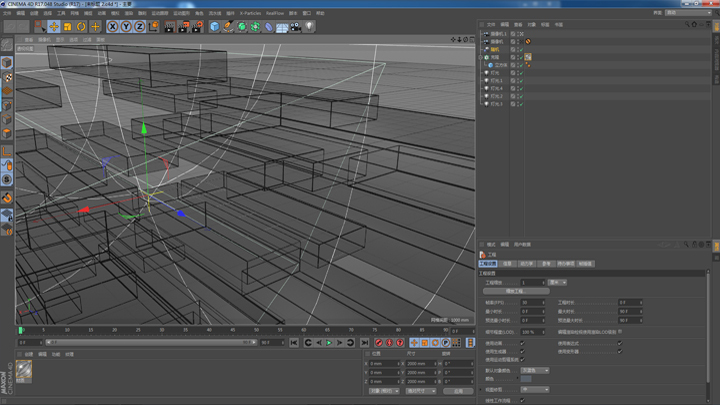Click the Make Editable icon in left sidebar
This screenshot has height=405, width=720.
pos(7,45)
